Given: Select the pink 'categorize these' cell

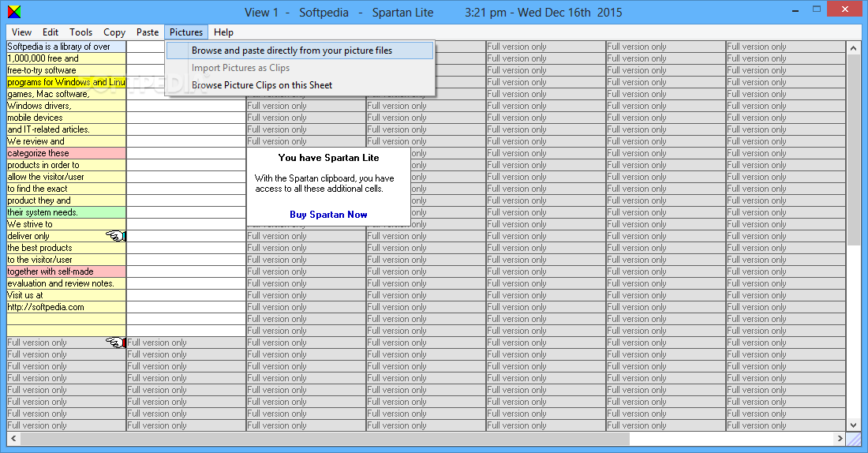Looking at the screenshot, I should pos(66,153).
